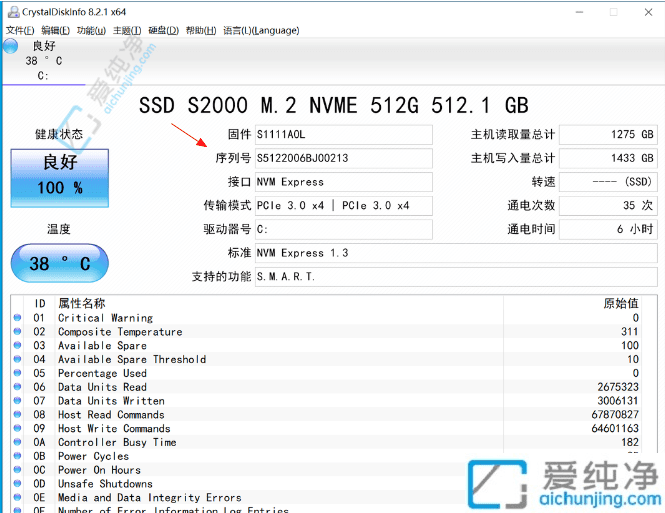Click the 属性名称 column header
This screenshot has height=513, width=665.
81,304
